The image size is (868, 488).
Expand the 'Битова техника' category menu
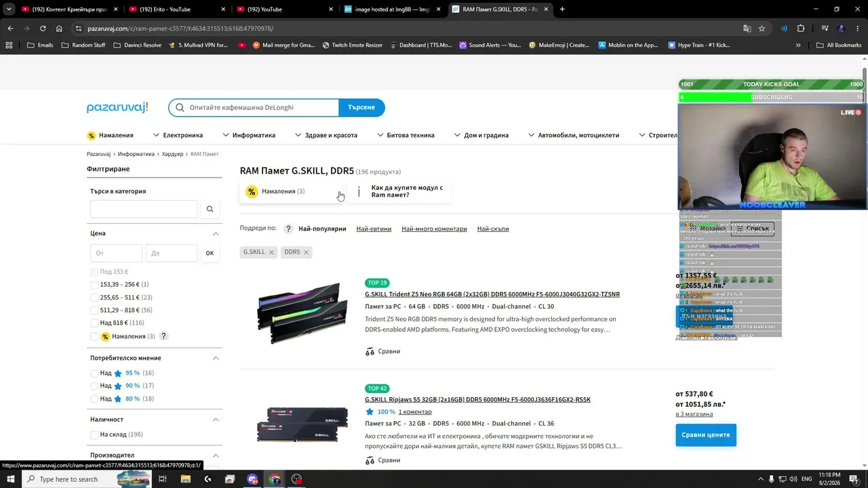(x=406, y=135)
